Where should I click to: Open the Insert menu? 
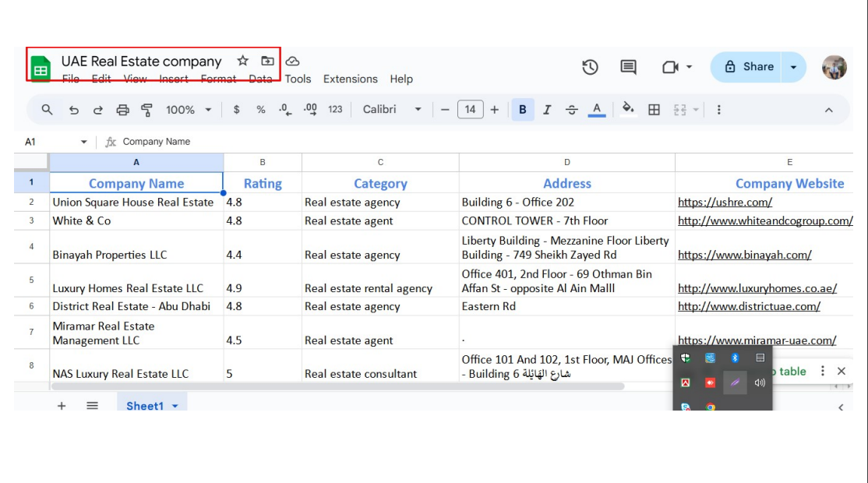[x=174, y=79]
